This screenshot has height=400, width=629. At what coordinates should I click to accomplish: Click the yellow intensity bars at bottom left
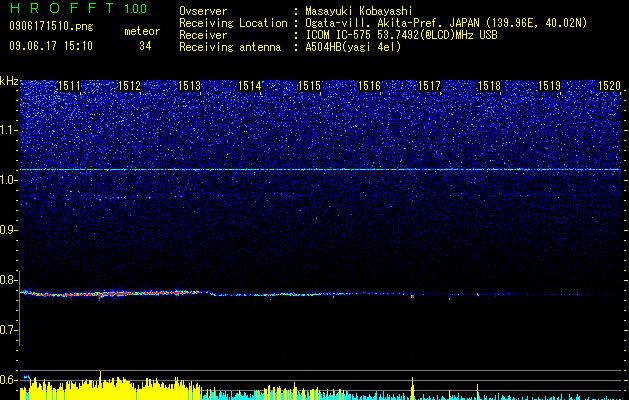pos(108,388)
